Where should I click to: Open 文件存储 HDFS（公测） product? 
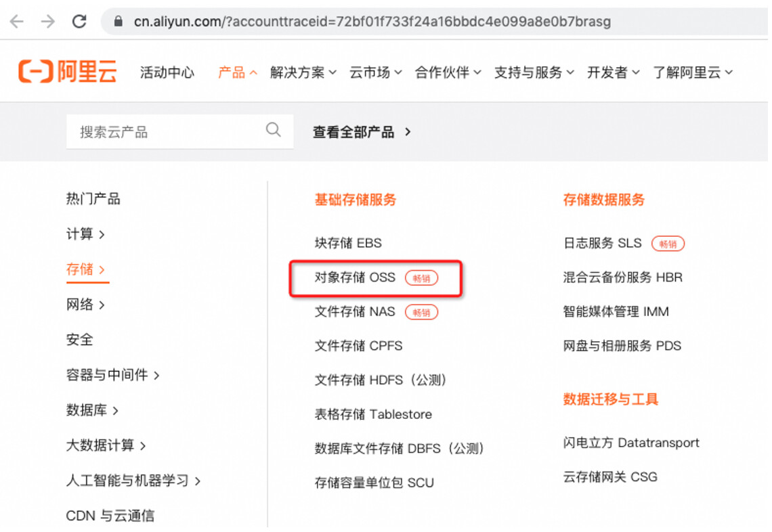pos(381,380)
